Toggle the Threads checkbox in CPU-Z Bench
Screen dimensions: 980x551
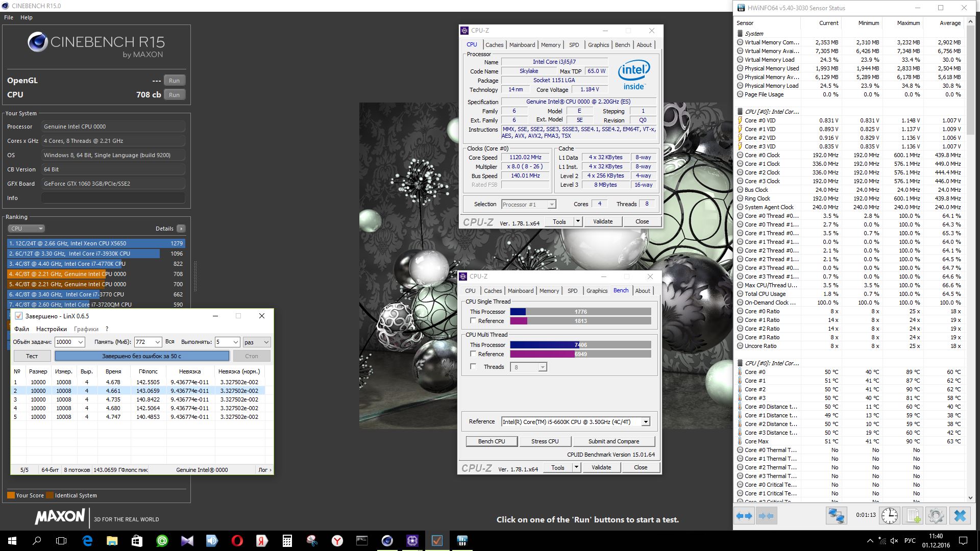pos(473,366)
